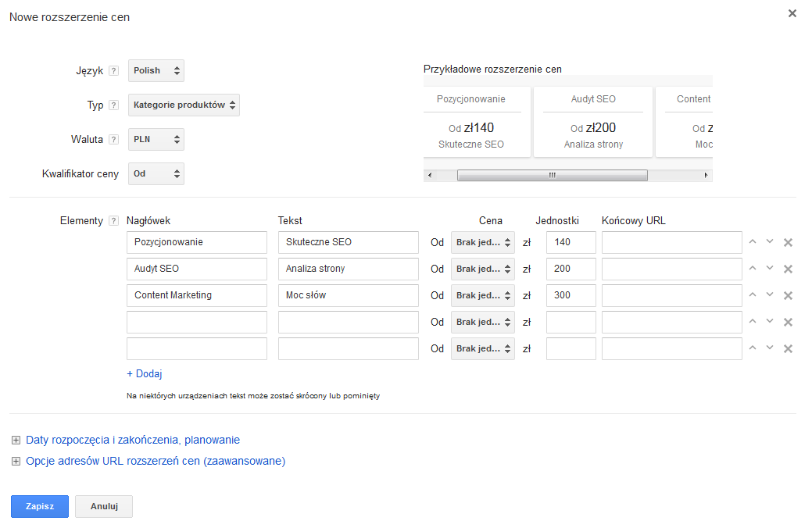The width and height of the screenshot is (812, 528).
Task: Click partially visible Content preview card
Action: coord(684,122)
